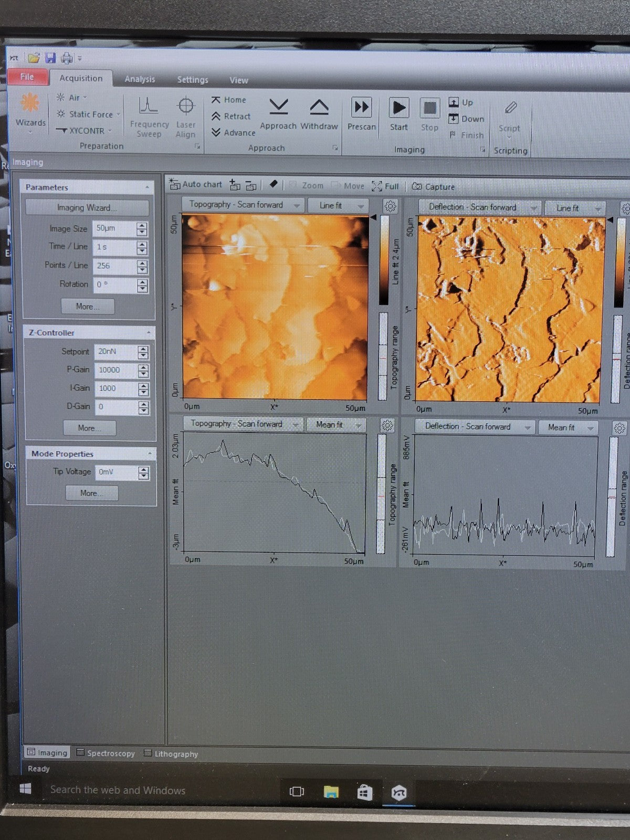Viewport: 630px width, 840px height.
Task: Open Mean fit dropdown of deflection line chart
Action: tap(569, 427)
